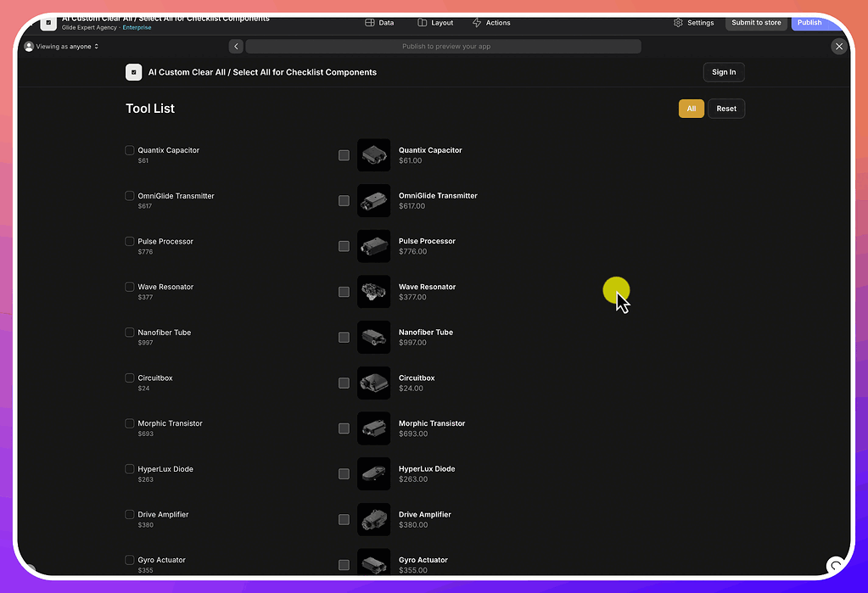Image resolution: width=868 pixels, height=593 pixels.
Task: Click the app icon beside the app title header
Action: tap(133, 72)
